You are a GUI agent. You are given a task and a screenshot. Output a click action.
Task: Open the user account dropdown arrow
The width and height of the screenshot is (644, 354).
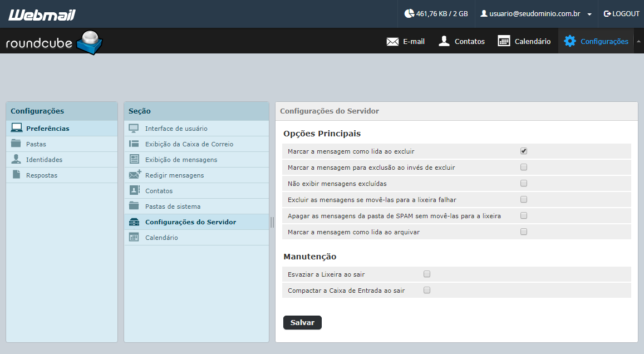coord(589,14)
